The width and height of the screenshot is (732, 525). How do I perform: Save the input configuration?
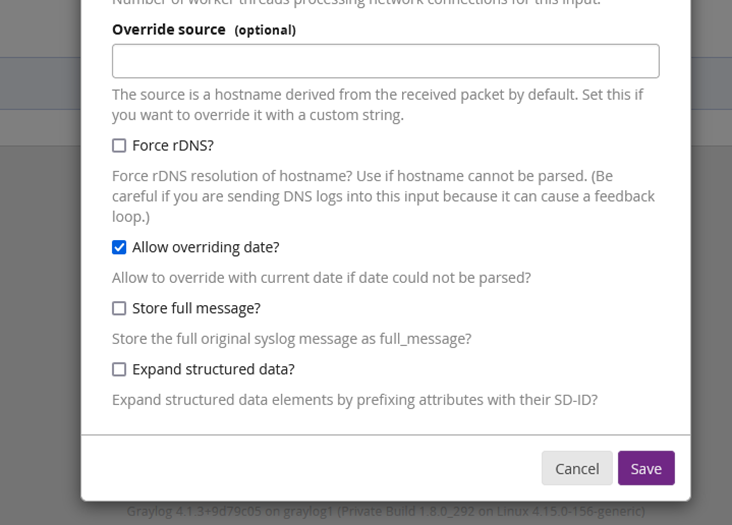tap(645, 468)
